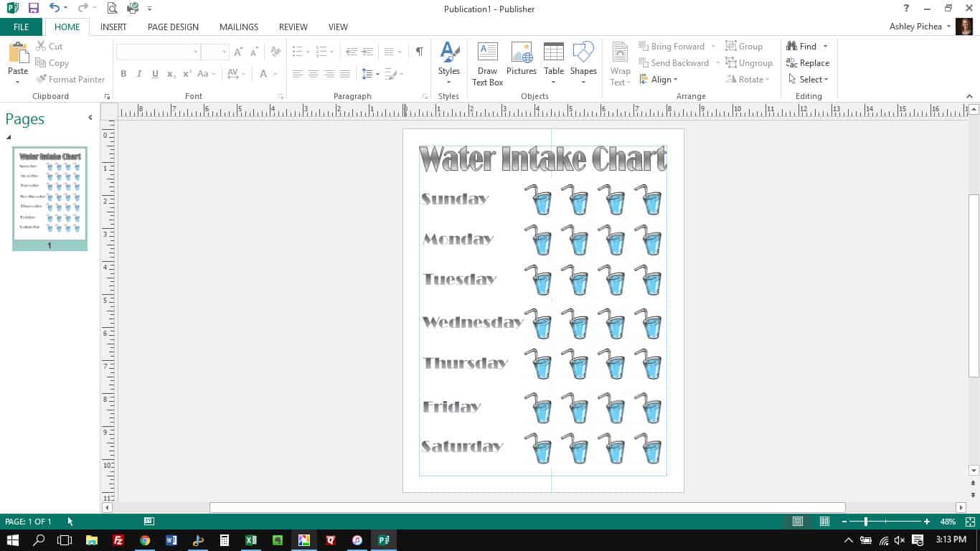This screenshot has height=551, width=980.
Task: Open Help with the question mark
Action: pyautogui.click(x=907, y=8)
